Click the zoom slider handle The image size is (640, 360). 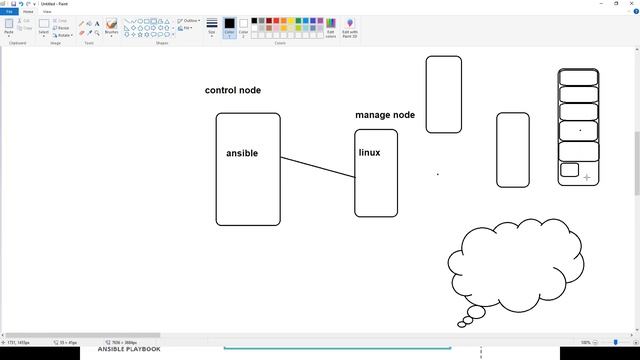[616, 342]
